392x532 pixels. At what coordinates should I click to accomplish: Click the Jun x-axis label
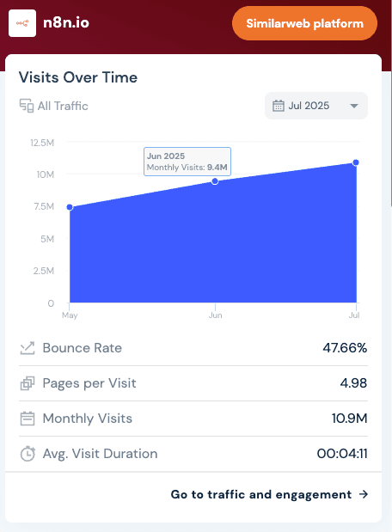pyautogui.click(x=215, y=315)
